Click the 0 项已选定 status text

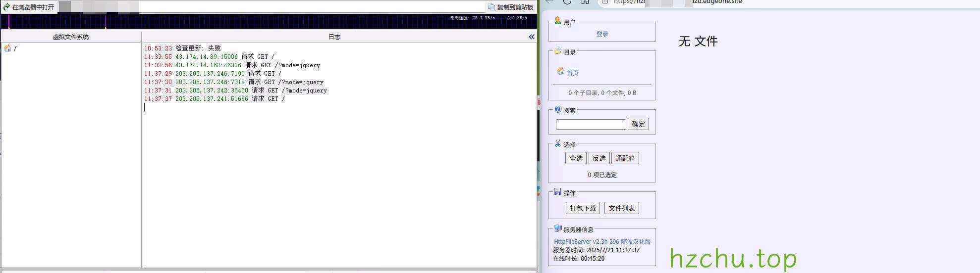pyautogui.click(x=602, y=175)
